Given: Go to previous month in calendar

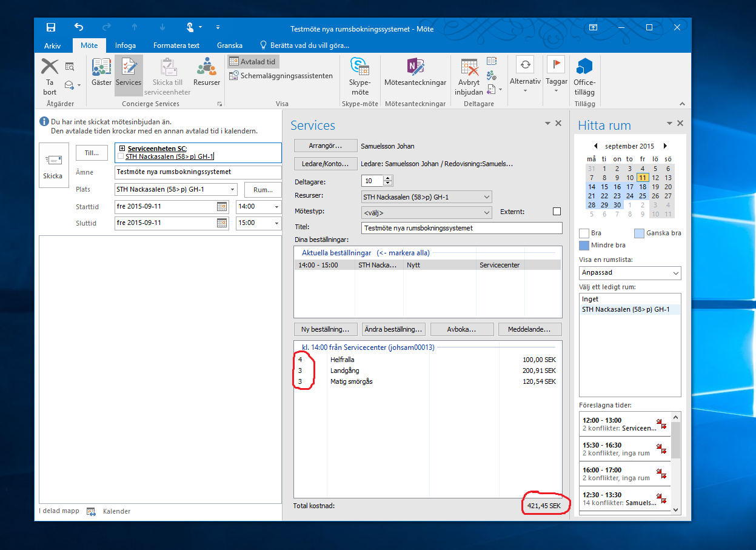Looking at the screenshot, I should [x=595, y=146].
